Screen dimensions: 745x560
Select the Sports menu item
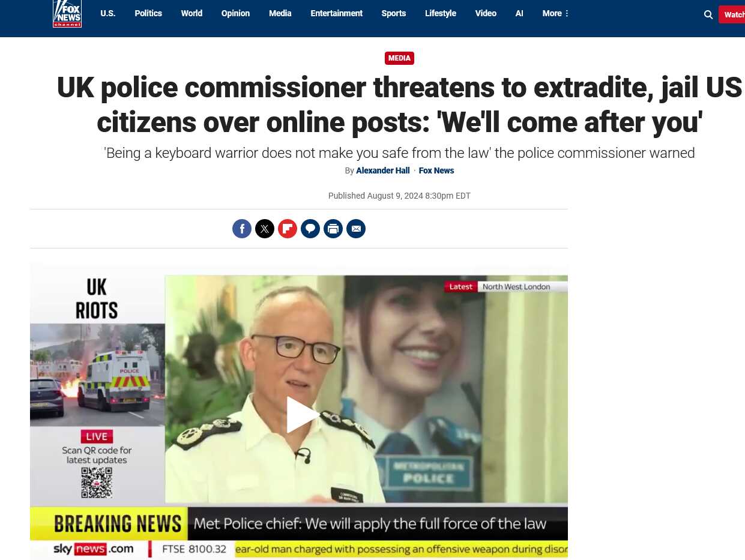click(x=394, y=13)
